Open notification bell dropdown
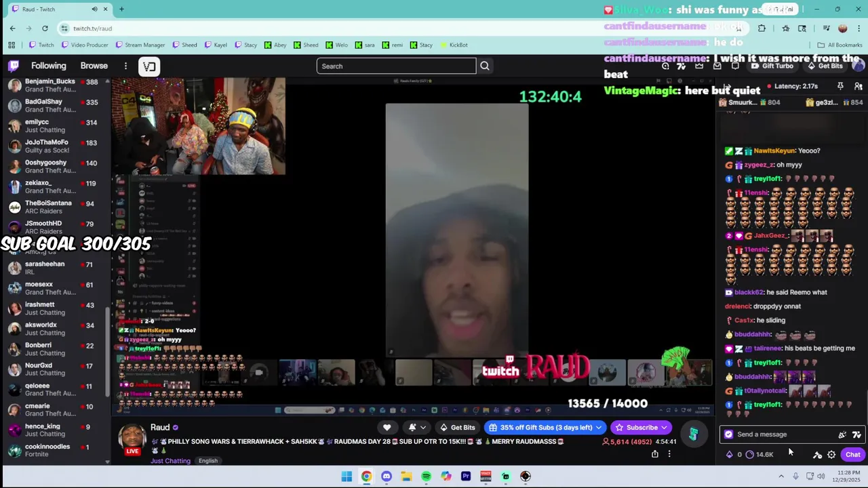Viewport: 868px width, 488px height. point(416,428)
